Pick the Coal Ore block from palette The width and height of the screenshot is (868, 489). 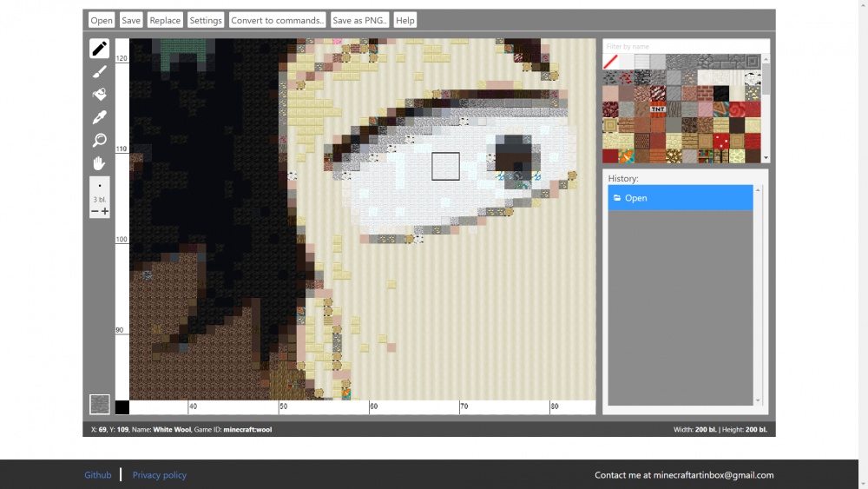610,77
